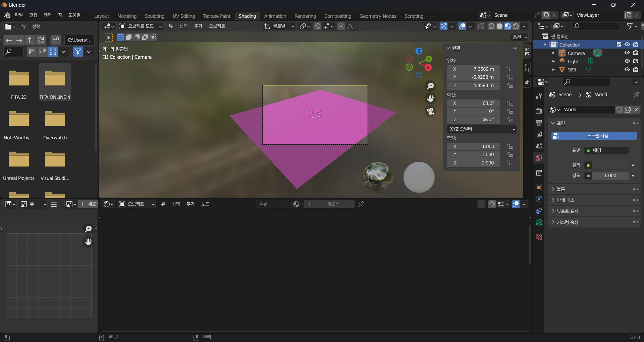Viewport: 644px width, 342px height.
Task: Refresh the file browser list
Action: (x=41, y=40)
